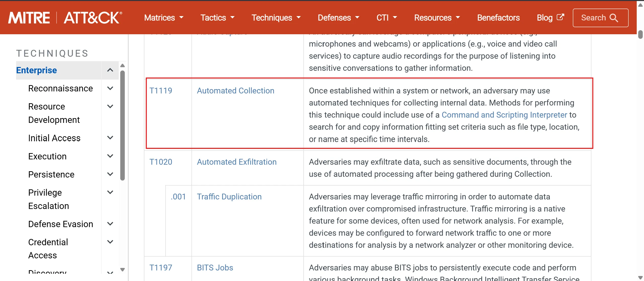This screenshot has width=644, height=281.
Task: Click the search magnifier icon
Action: tap(614, 18)
